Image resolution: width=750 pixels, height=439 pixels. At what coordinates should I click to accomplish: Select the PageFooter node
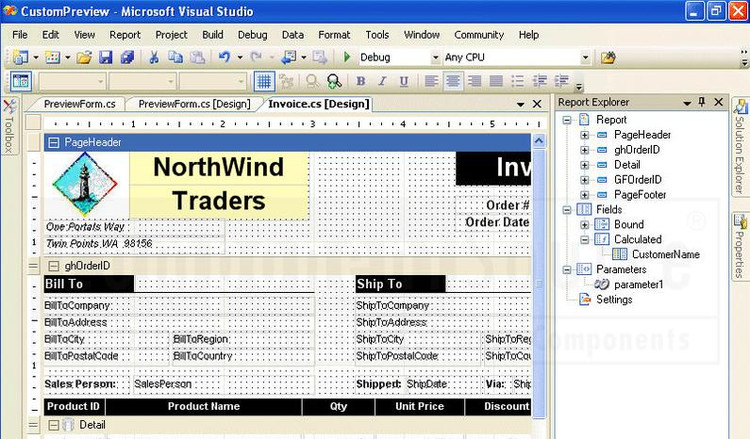640,195
